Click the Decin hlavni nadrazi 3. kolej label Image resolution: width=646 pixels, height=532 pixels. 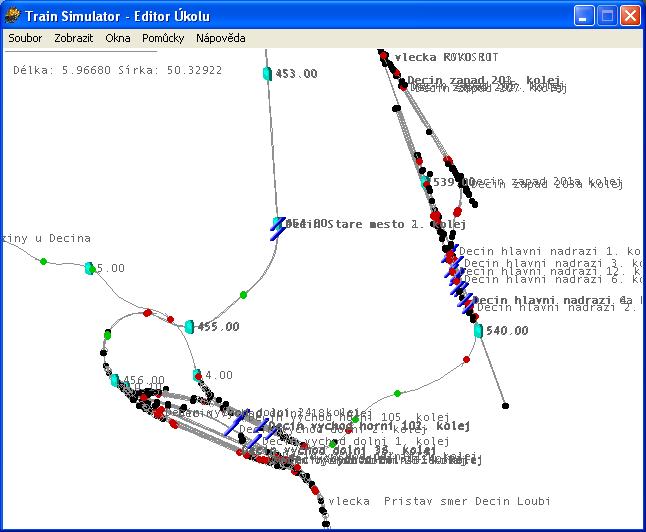(552, 263)
